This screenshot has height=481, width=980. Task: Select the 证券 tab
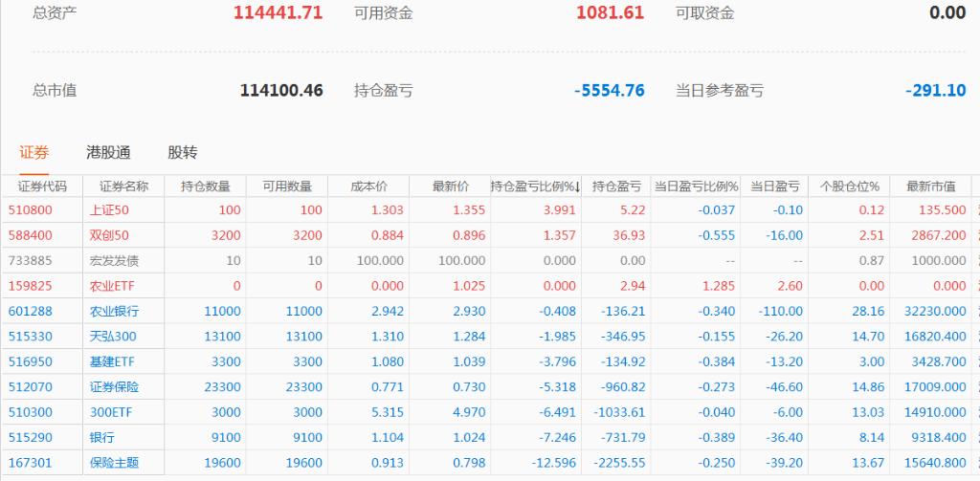pyautogui.click(x=33, y=152)
